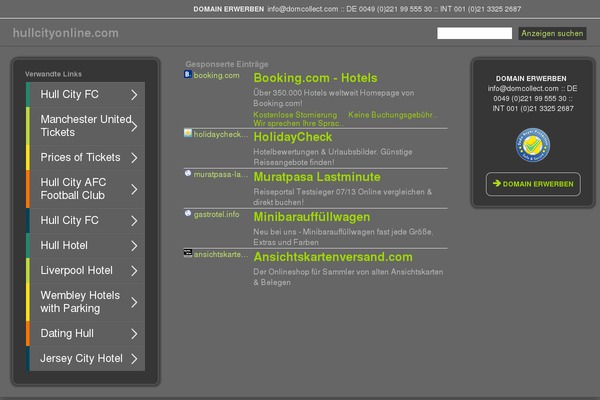
Task: Open chevron next to first Hull City FC
Action: (134, 95)
